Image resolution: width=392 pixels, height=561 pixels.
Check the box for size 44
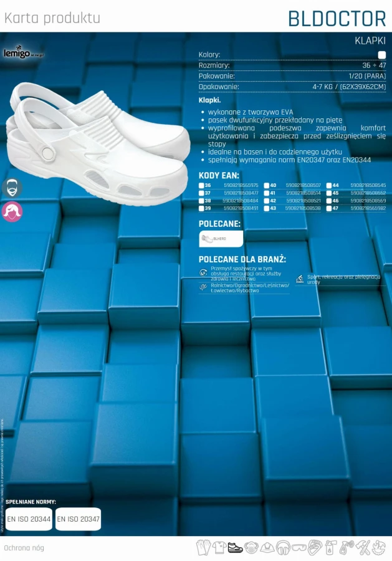329,185
